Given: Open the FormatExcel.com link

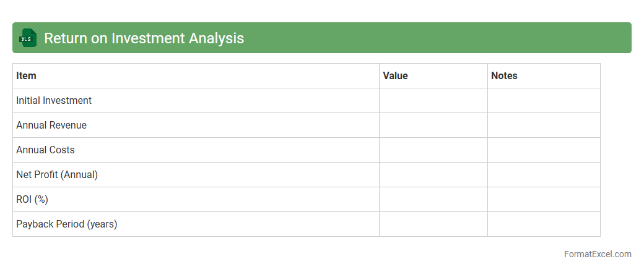Looking at the screenshot, I should pyautogui.click(x=597, y=254).
